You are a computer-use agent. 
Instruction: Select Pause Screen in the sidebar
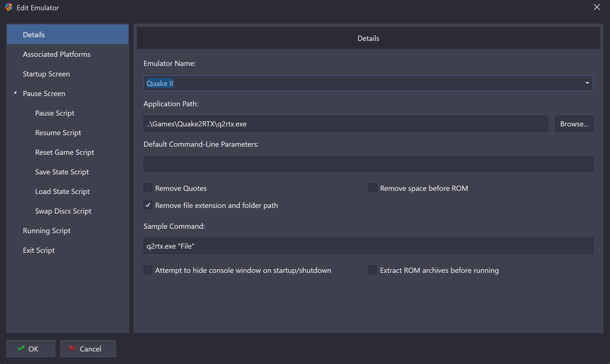click(x=68, y=94)
